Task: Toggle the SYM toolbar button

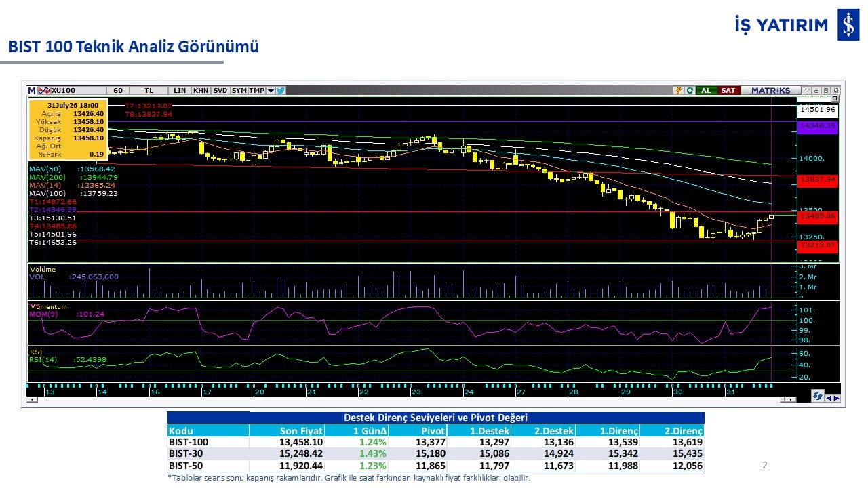Action: (x=239, y=90)
